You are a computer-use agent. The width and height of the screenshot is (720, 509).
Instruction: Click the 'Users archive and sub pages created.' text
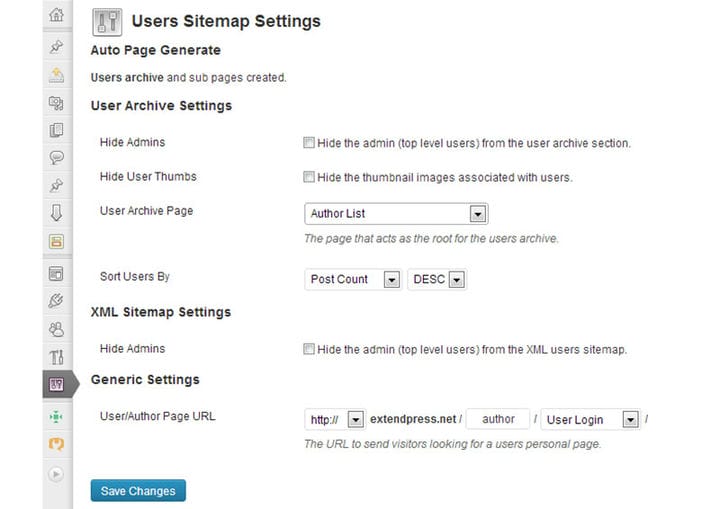(188, 78)
